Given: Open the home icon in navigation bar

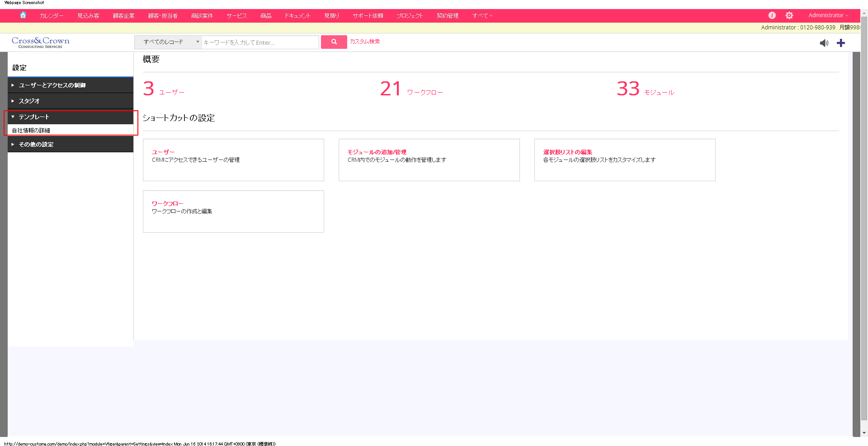Looking at the screenshot, I should click(23, 15).
